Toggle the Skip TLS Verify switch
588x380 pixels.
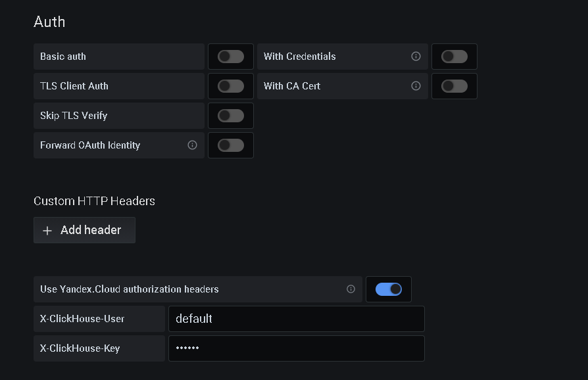click(x=231, y=116)
